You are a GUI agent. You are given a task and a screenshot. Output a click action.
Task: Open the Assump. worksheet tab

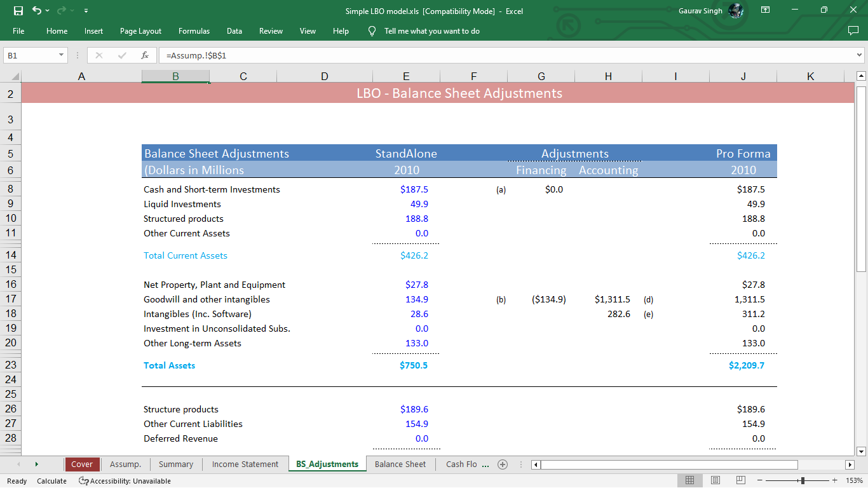click(x=125, y=464)
